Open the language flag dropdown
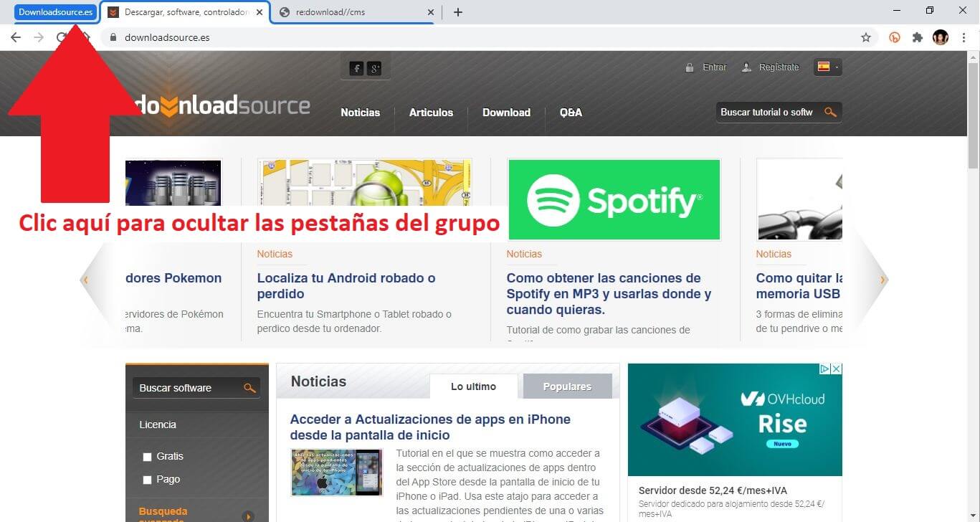The width and height of the screenshot is (980, 522). [828, 67]
